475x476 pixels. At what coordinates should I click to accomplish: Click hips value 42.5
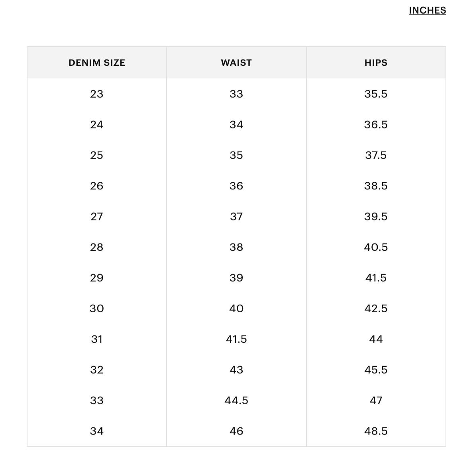376,309
